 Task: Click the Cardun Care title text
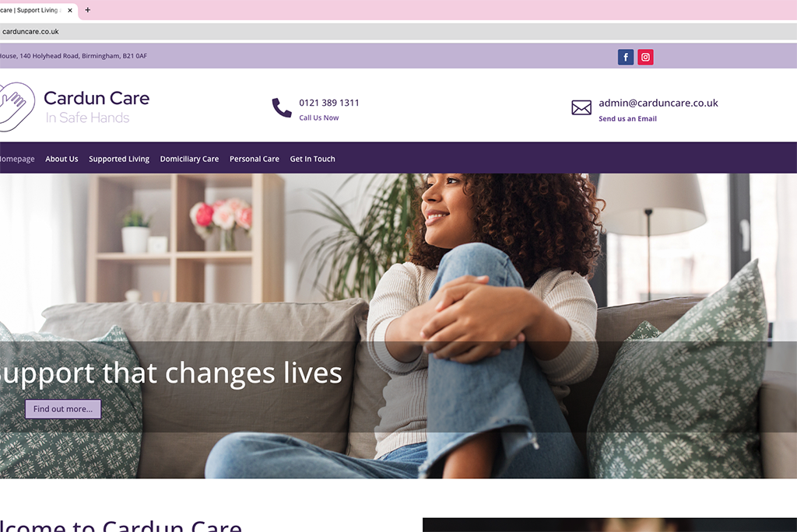click(97, 98)
